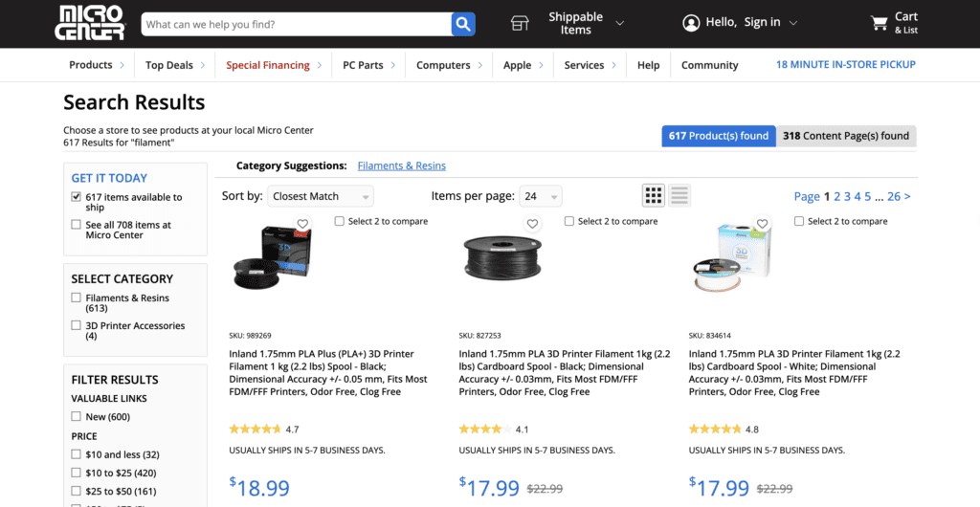Switch to list view layout
The width and height of the screenshot is (980, 507).
(x=679, y=196)
